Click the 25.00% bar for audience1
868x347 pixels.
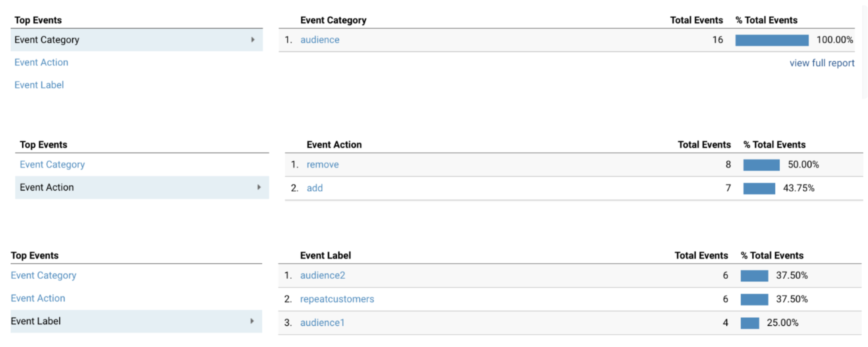pos(749,323)
